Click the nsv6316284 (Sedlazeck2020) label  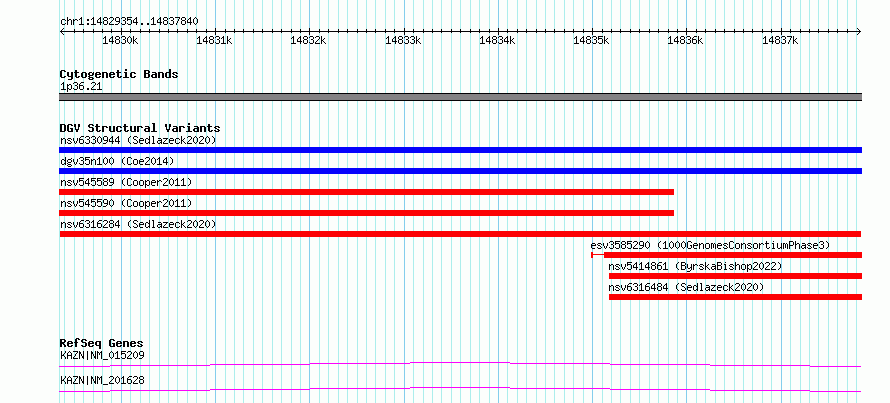(138, 224)
